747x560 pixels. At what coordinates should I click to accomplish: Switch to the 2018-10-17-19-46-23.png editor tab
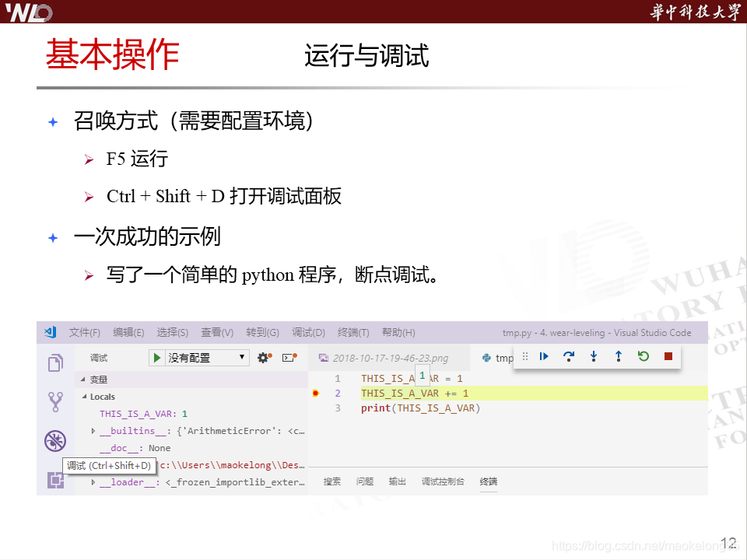389,358
